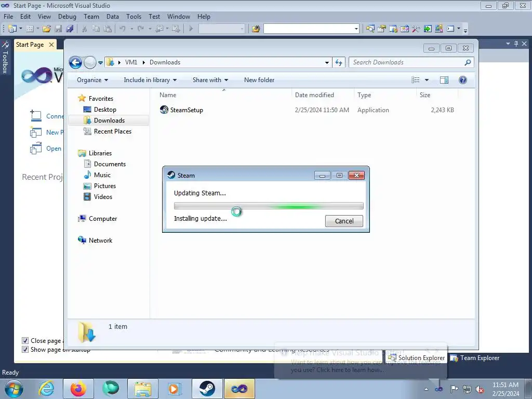This screenshot has height=399, width=532.
Task: Open the File menu
Action: [x=8, y=16]
